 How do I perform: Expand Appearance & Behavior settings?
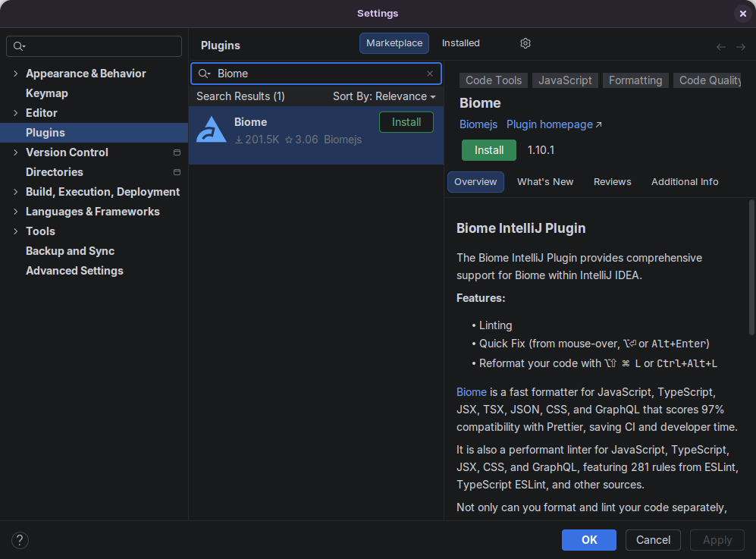[x=16, y=74]
